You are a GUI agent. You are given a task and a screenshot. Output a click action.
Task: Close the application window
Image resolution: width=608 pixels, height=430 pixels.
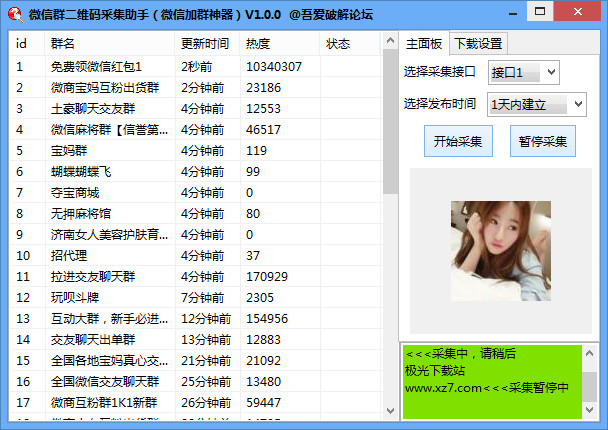(578, 11)
